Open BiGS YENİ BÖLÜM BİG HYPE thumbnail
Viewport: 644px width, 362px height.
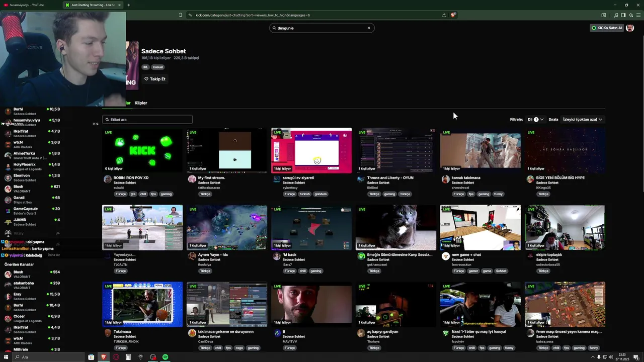click(x=565, y=150)
